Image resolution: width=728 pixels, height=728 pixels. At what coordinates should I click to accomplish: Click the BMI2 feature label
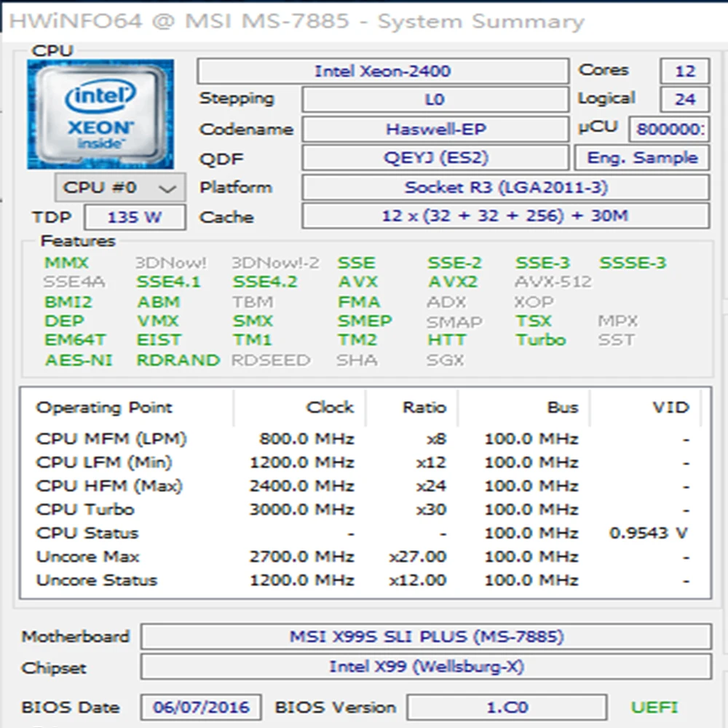[68, 302]
